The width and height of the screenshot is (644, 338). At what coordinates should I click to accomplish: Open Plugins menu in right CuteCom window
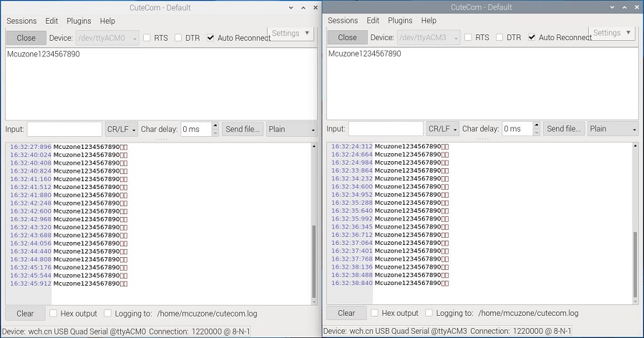click(400, 21)
